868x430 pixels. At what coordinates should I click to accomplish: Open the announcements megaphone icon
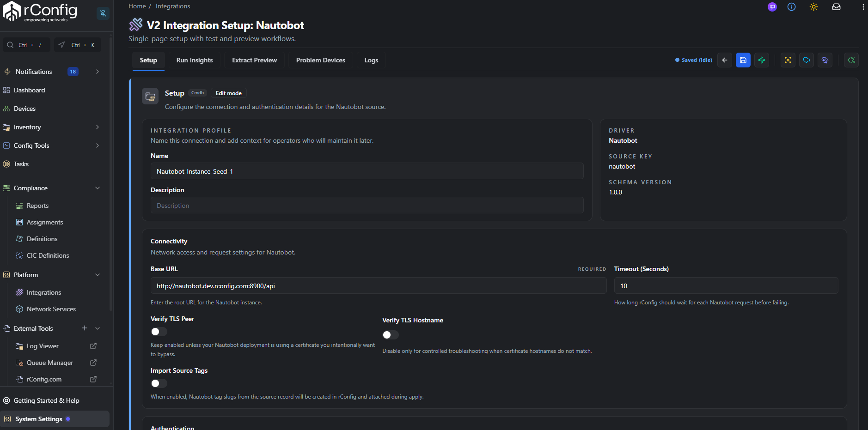click(x=772, y=7)
